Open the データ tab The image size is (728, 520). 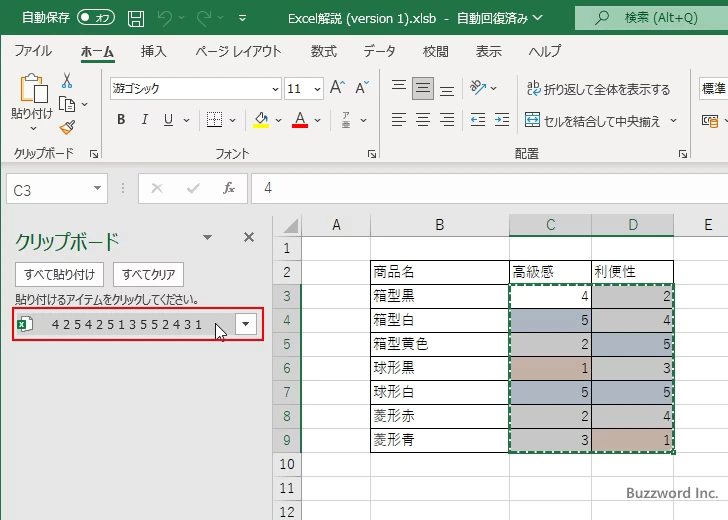(x=379, y=51)
